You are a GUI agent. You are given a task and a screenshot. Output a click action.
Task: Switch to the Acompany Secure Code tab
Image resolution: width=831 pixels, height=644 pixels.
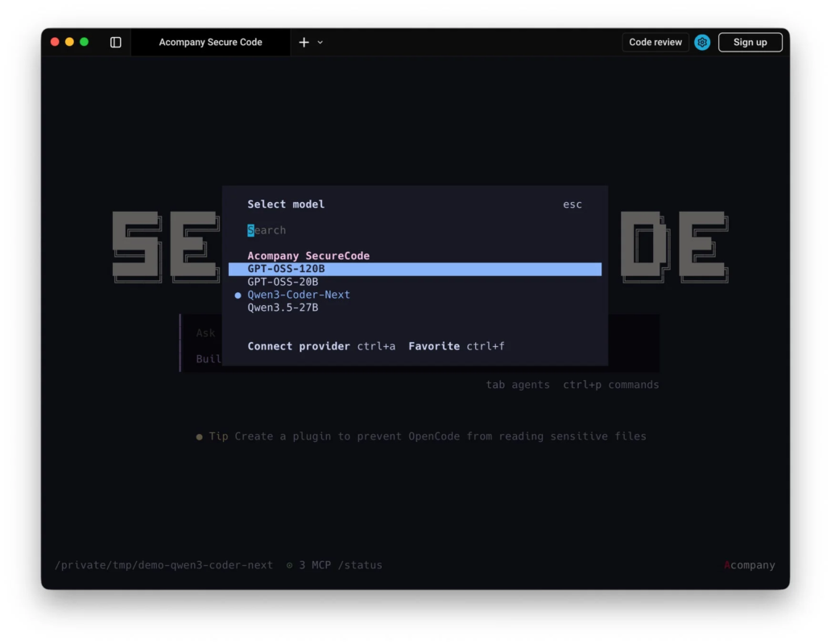tap(211, 42)
